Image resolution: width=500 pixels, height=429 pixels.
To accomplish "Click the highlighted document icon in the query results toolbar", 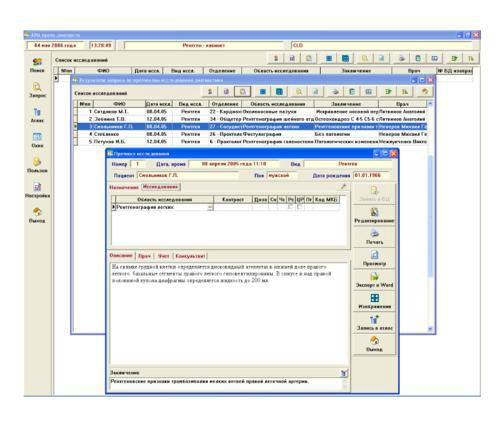I will coord(242,91).
